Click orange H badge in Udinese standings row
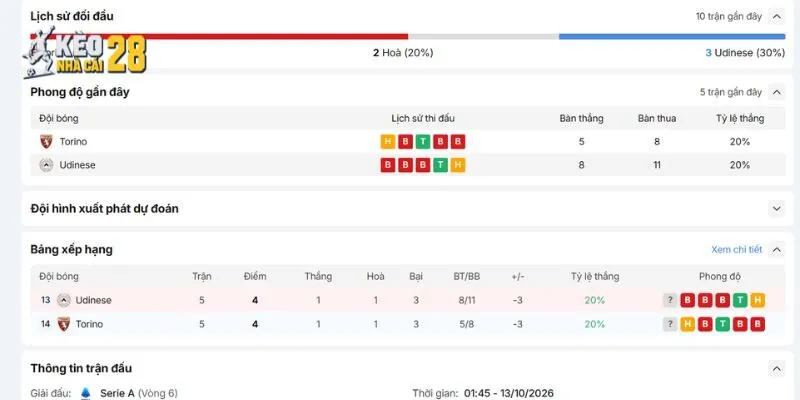The image size is (800, 400). (x=758, y=301)
